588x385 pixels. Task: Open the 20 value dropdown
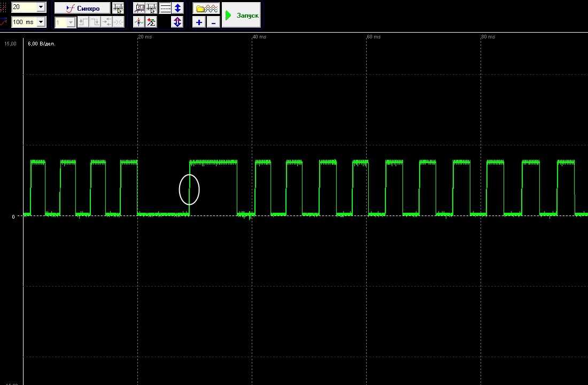41,7
